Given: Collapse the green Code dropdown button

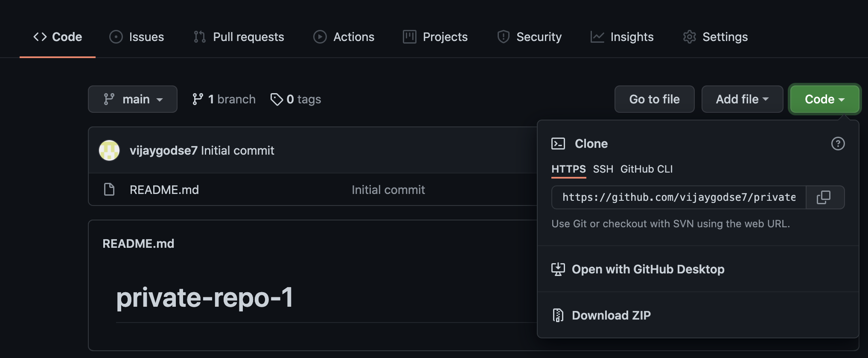Looking at the screenshot, I should click(824, 99).
